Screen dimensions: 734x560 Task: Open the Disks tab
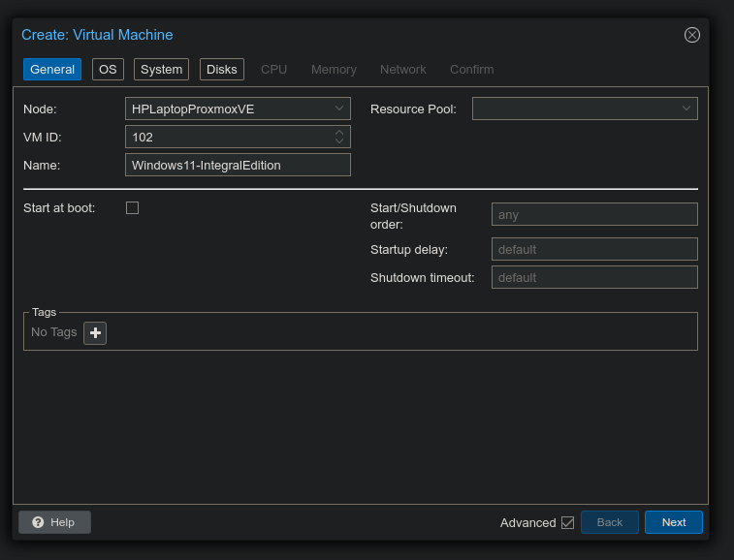(x=222, y=70)
